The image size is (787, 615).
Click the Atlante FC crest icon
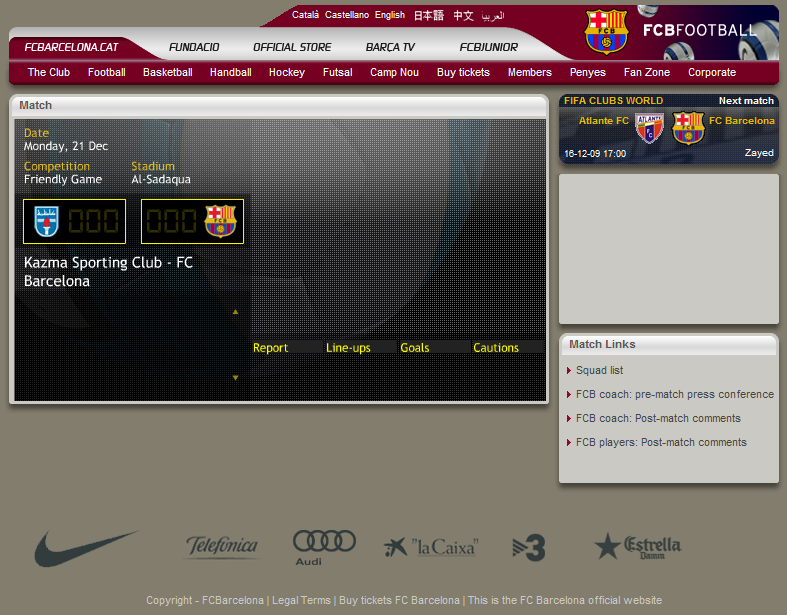[650, 128]
